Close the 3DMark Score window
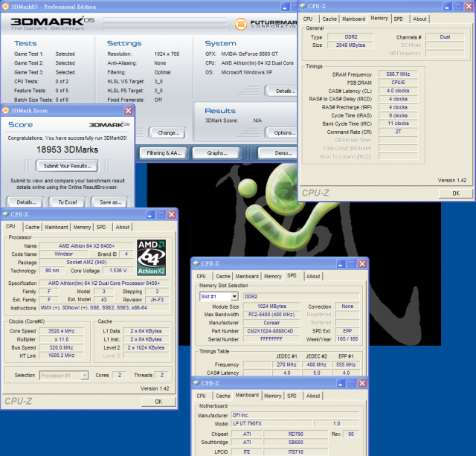Viewport: 476px width, 456px height. (x=128, y=111)
